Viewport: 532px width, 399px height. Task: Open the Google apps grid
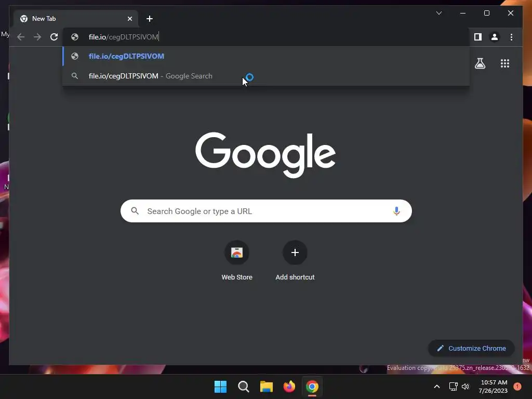click(505, 63)
